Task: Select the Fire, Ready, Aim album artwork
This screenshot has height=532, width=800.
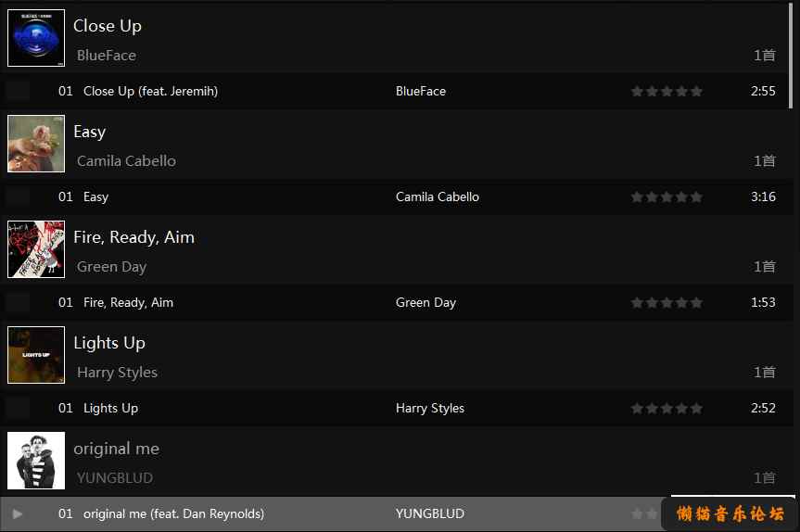Action: (36, 249)
